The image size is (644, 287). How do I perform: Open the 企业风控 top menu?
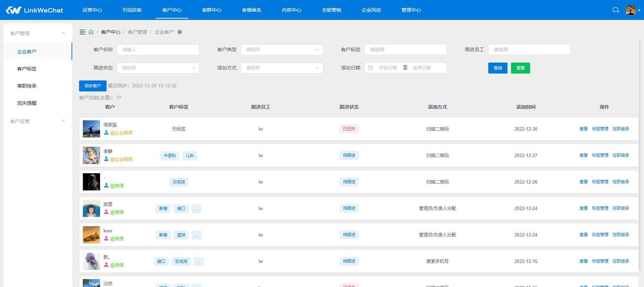371,10
